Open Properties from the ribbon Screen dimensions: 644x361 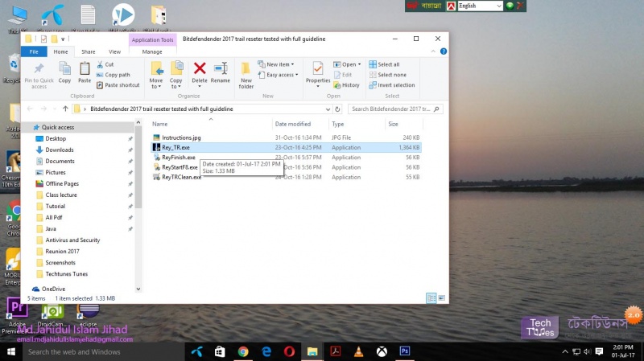point(318,72)
